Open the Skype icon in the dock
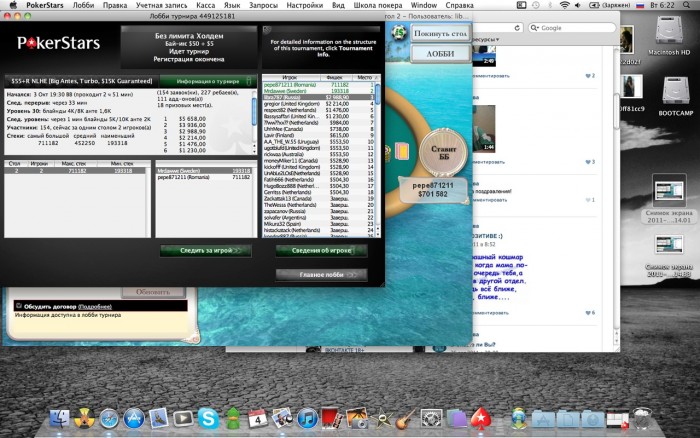 click(x=208, y=417)
